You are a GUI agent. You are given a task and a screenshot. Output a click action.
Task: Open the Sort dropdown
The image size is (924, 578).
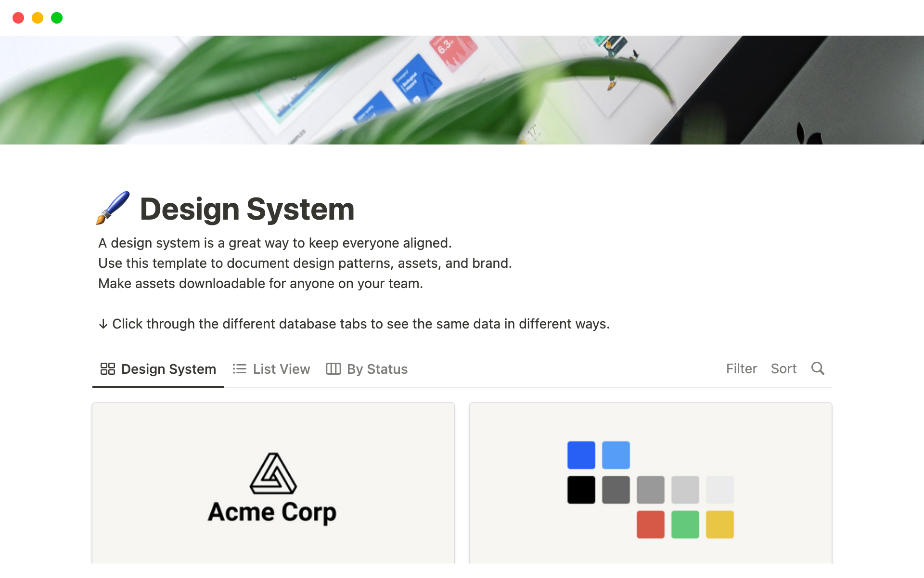pos(783,368)
